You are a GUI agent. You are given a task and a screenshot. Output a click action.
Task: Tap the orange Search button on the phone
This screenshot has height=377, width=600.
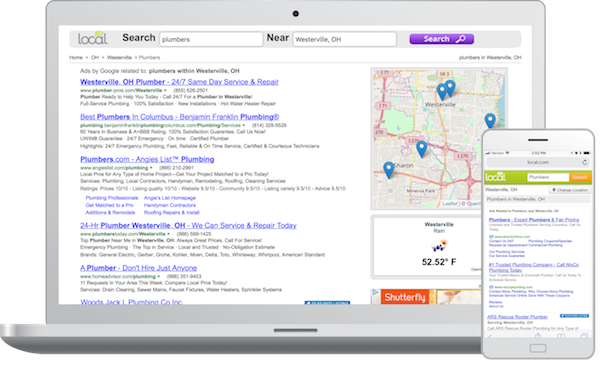pyautogui.click(x=580, y=177)
